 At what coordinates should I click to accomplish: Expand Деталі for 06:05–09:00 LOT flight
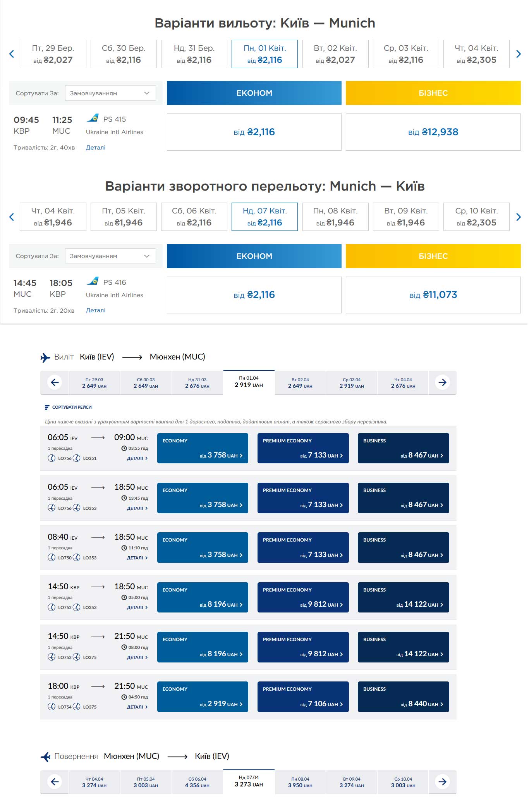[x=137, y=458]
